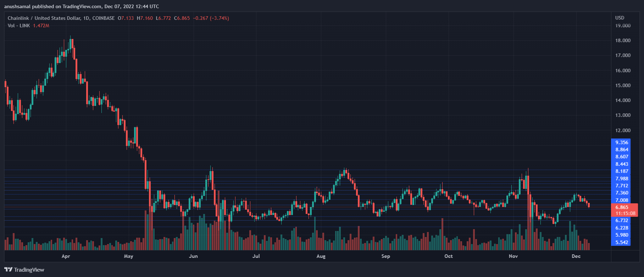Click the 7.988 price level label
The width and height of the screenshot is (644, 277).
pyautogui.click(x=622, y=179)
